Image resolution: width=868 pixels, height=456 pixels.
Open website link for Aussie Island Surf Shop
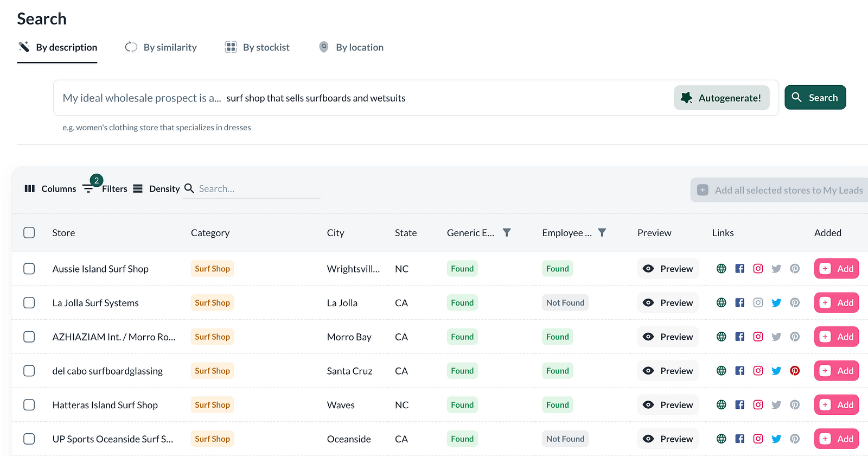pos(721,269)
